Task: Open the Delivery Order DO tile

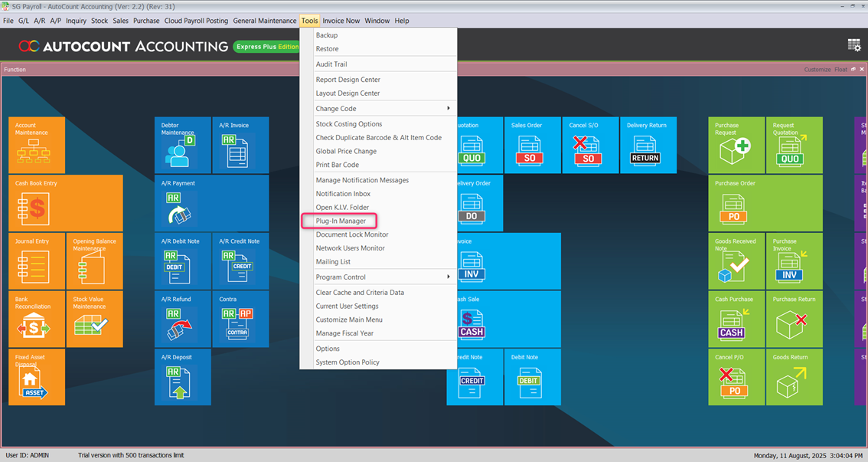Action: point(480,203)
